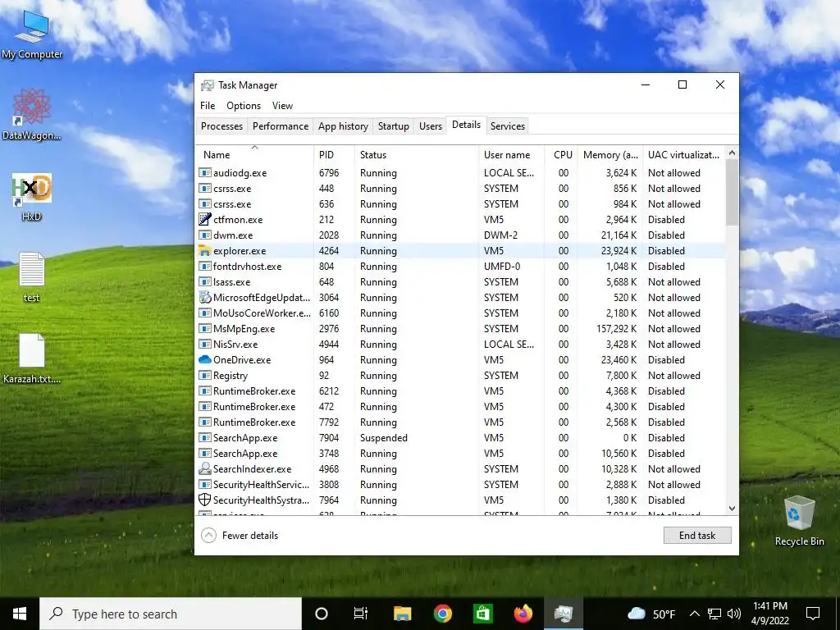Switch to the Users tab

point(430,126)
